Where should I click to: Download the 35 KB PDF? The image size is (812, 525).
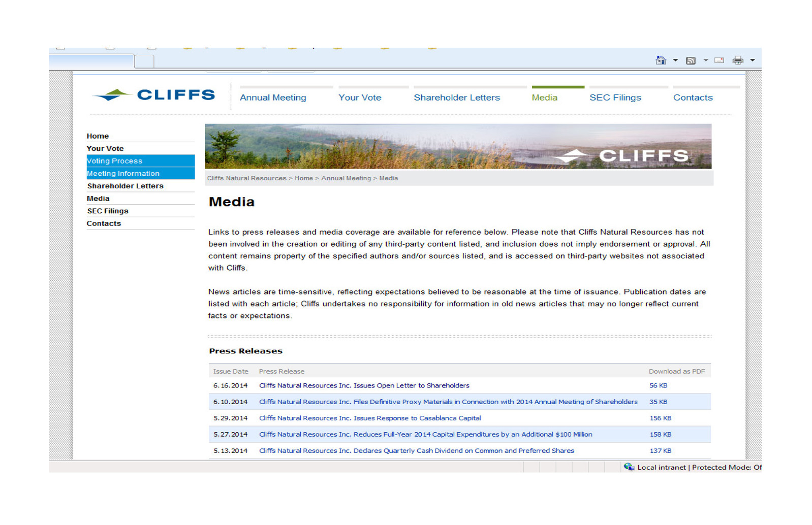[658, 402]
